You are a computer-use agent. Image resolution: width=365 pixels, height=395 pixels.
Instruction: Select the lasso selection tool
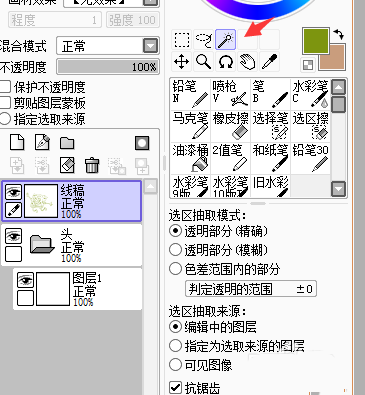pyautogui.click(x=204, y=39)
